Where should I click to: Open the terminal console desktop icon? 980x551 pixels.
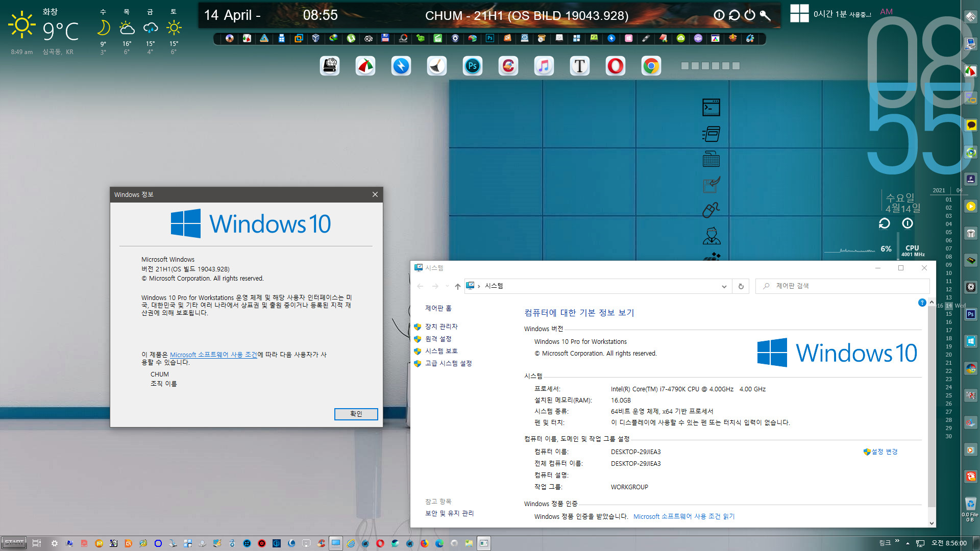click(711, 108)
